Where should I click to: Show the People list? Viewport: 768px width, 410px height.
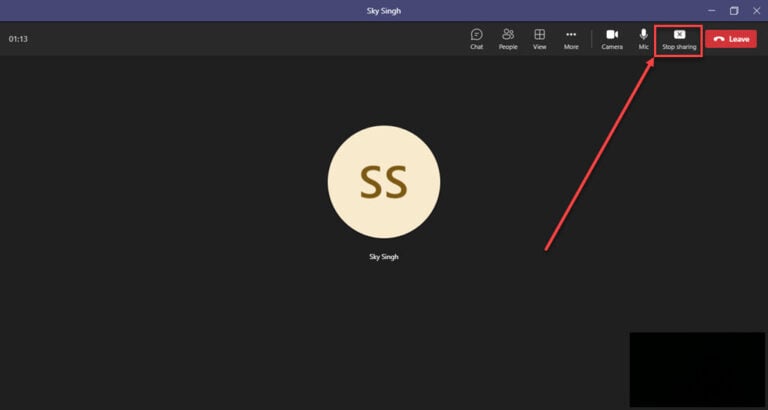coord(508,39)
